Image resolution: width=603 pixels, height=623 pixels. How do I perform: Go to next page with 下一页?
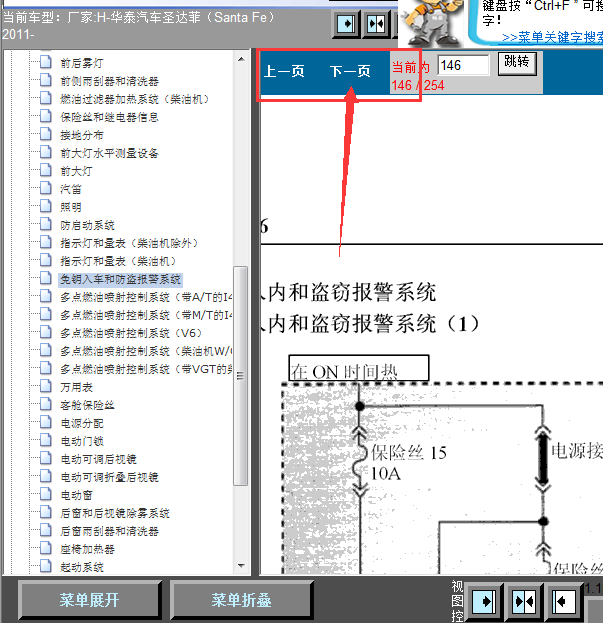pyautogui.click(x=350, y=72)
